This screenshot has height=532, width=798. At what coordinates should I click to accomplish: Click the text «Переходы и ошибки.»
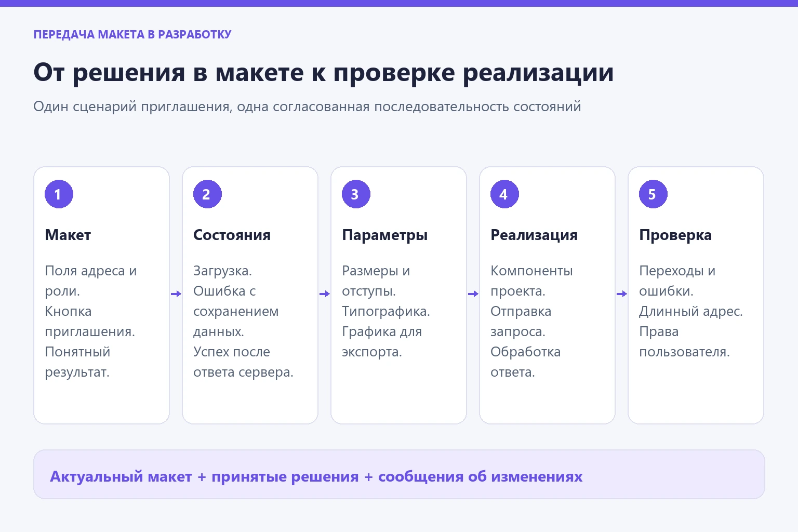tap(677, 281)
